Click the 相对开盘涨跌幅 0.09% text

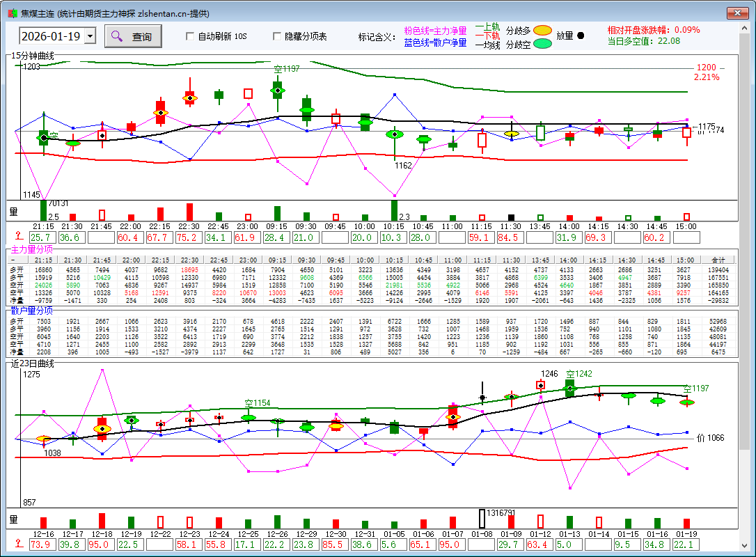point(654,30)
